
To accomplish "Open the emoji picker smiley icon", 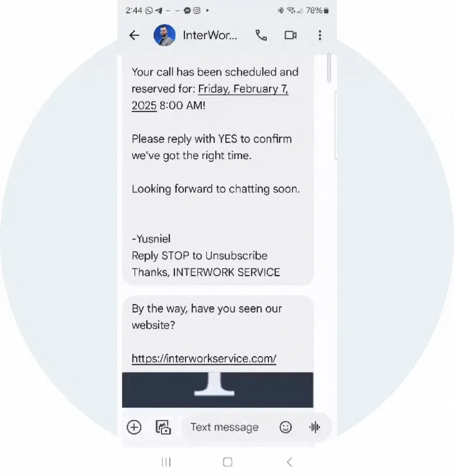I will pos(286,427).
